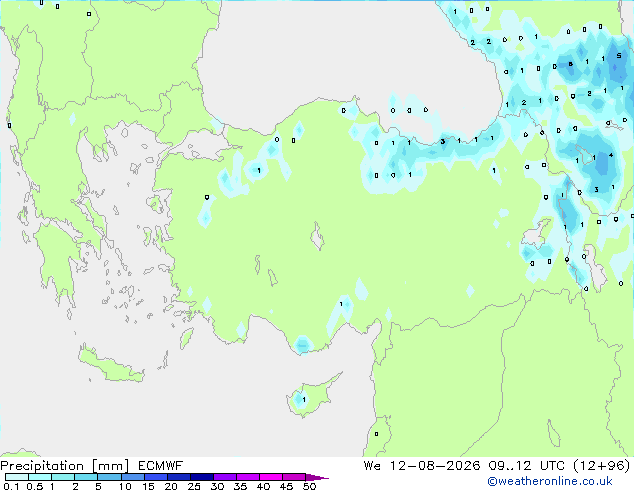The image size is (634, 490).
Task: Click the 30–35 mm purple legend swatch
Action: point(225,477)
